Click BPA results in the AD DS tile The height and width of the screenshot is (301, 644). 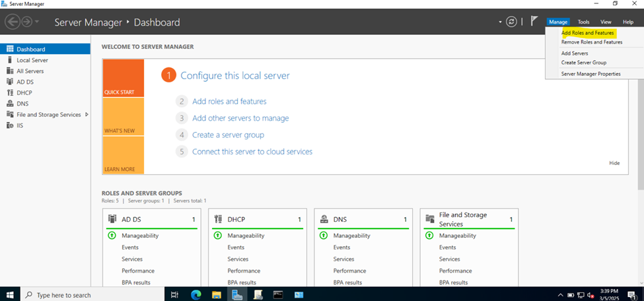click(136, 283)
